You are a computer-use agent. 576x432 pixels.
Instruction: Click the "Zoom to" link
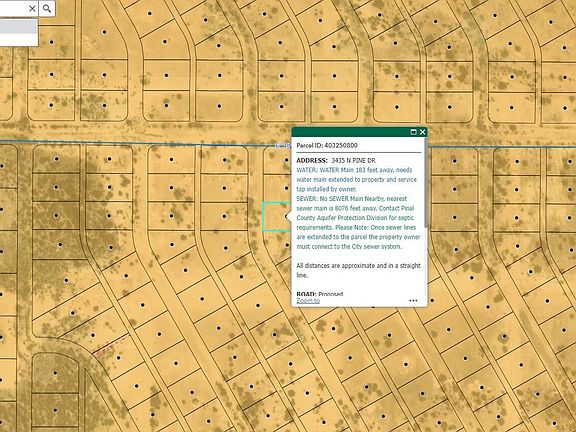308,300
